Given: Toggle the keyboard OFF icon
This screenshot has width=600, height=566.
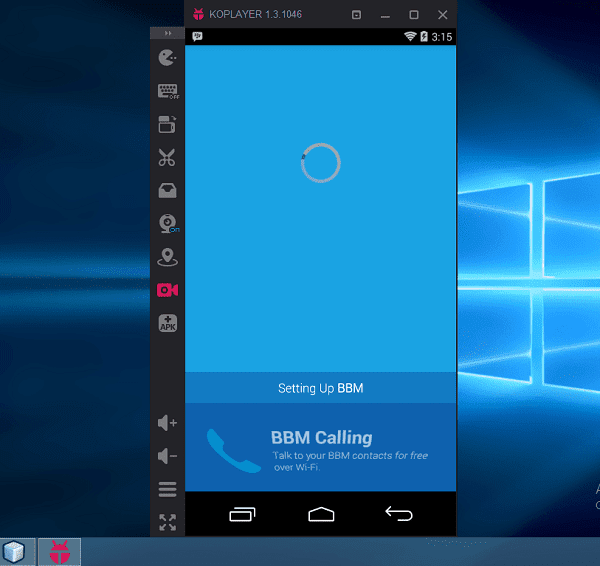Looking at the screenshot, I should coord(168,91).
